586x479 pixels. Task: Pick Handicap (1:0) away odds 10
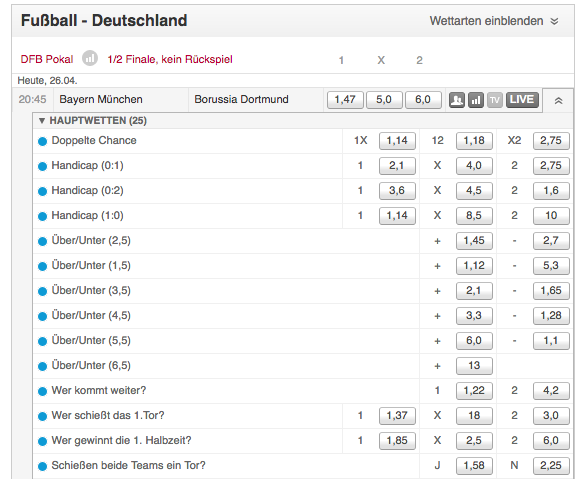coord(551,216)
